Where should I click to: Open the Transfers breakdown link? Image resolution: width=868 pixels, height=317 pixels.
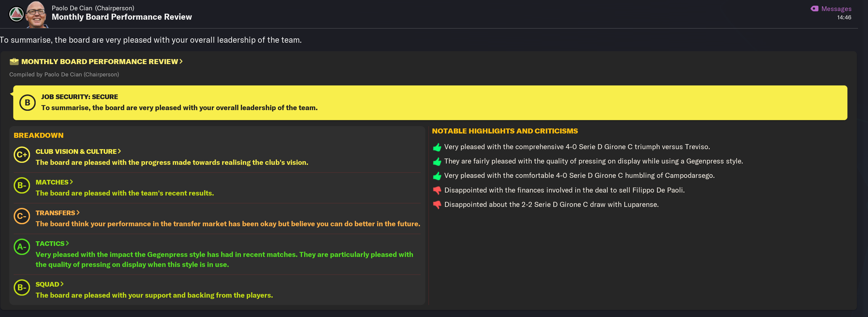point(58,213)
